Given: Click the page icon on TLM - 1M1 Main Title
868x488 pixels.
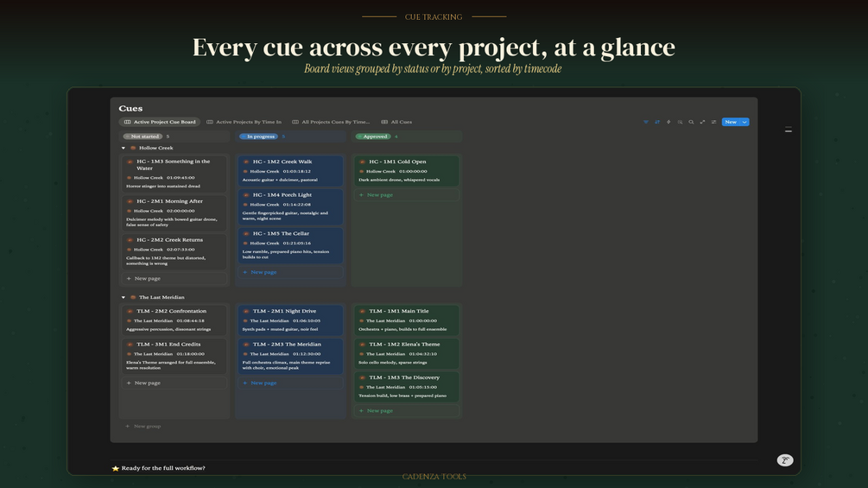Looking at the screenshot, I should pyautogui.click(x=363, y=311).
